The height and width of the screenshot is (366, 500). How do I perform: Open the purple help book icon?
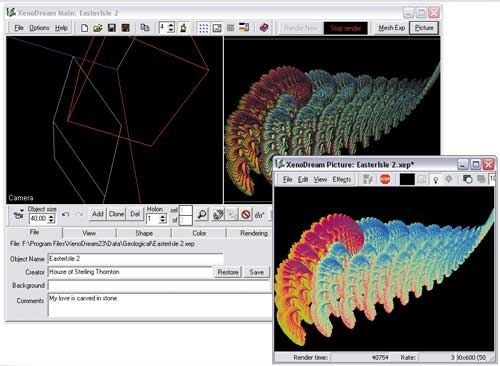[264, 28]
